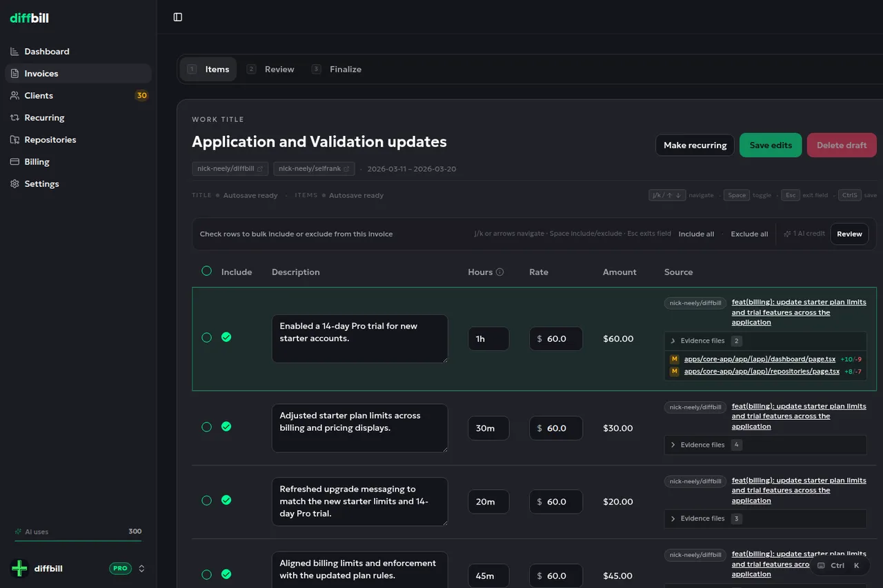This screenshot has width=883, height=588.
Task: Click the diffbill logo
Action: point(29,18)
